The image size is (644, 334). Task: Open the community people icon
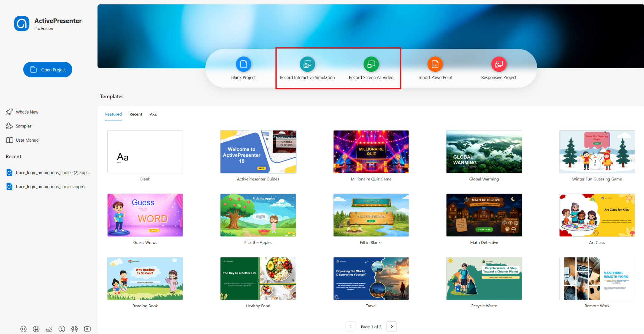coord(75,329)
